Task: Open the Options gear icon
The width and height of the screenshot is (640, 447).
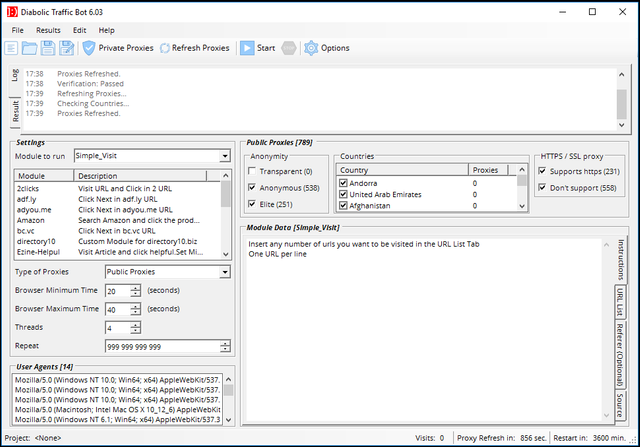Action: point(311,48)
